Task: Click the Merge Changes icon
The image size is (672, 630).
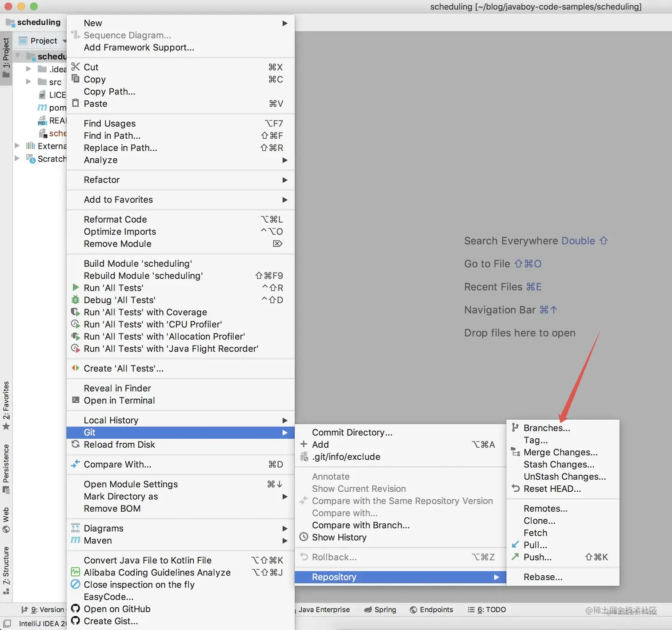Action: tap(515, 452)
